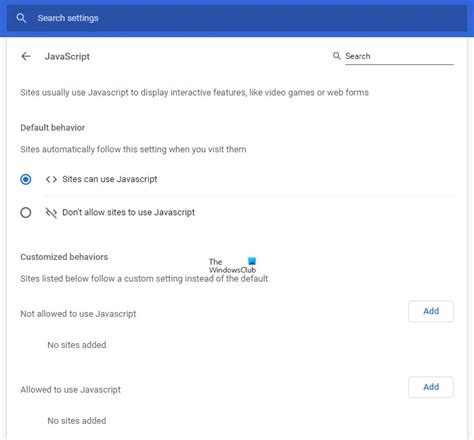Click the code brackets icon for allowed Javascript
The width and height of the screenshot is (474, 440).
51,179
